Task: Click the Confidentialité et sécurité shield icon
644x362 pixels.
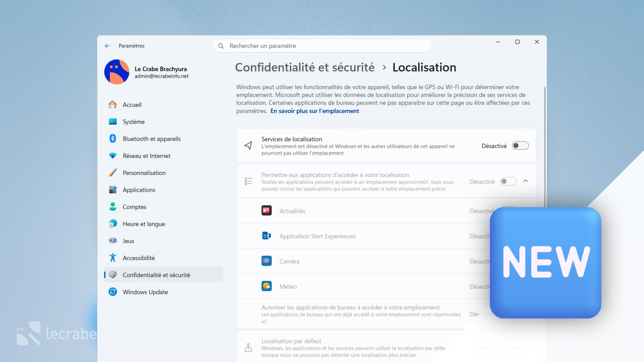Action: coord(113,275)
